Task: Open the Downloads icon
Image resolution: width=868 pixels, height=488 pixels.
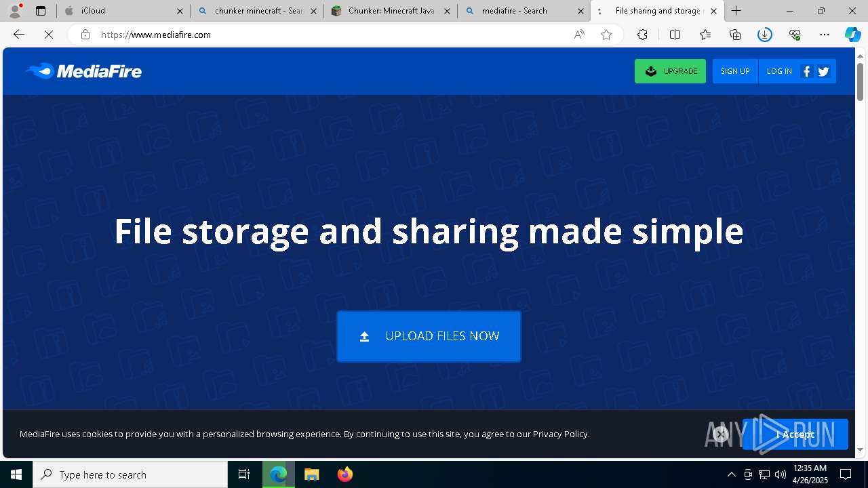Action: (765, 35)
